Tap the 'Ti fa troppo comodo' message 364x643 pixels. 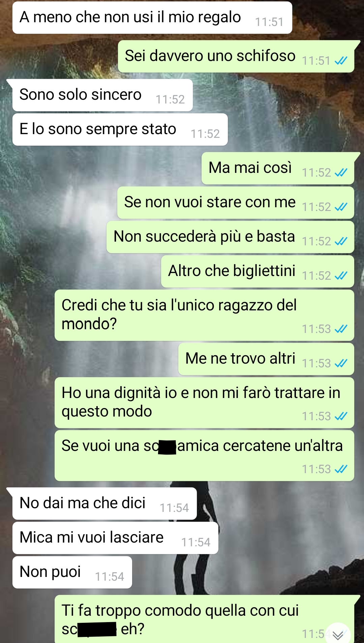(204, 619)
